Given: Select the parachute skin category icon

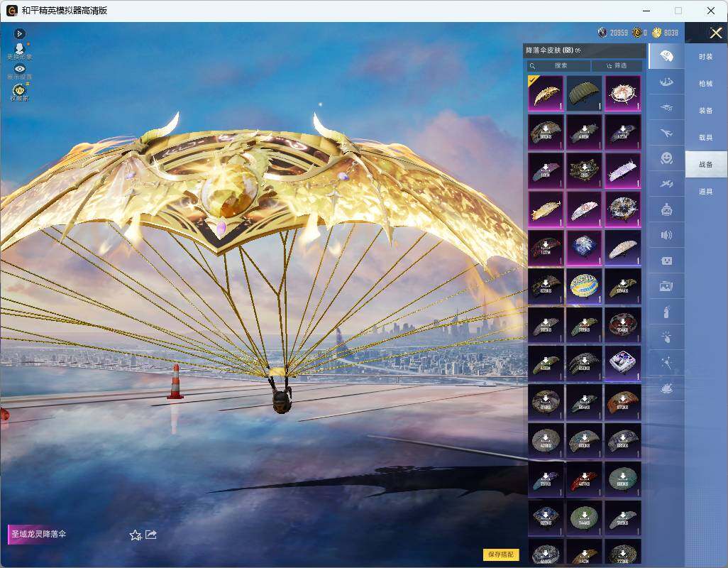Looking at the screenshot, I should click(x=666, y=56).
